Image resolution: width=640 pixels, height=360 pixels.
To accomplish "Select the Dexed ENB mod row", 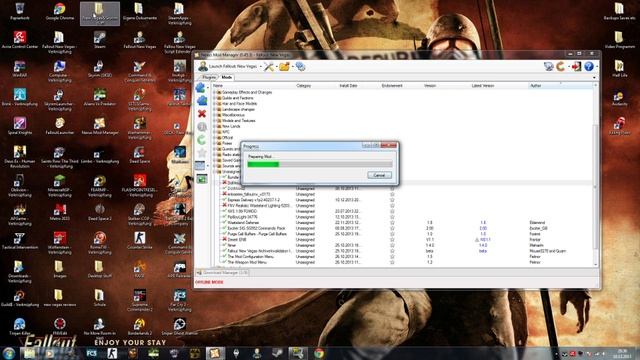I will click(404, 240).
